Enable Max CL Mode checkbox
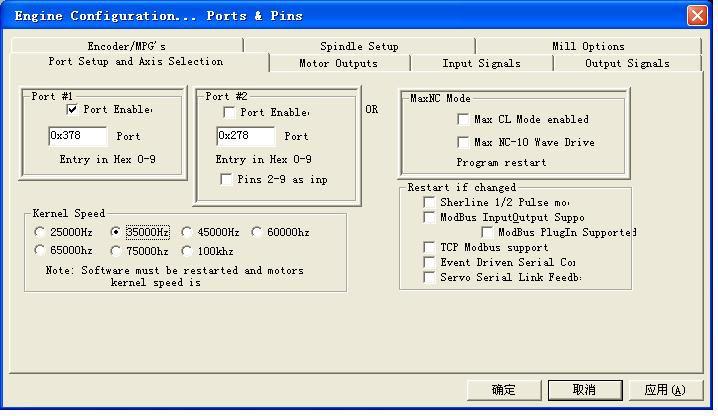The image size is (718, 416). pos(463,119)
